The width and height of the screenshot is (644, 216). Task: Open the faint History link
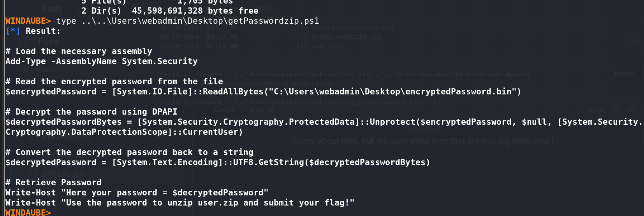[624, 73]
